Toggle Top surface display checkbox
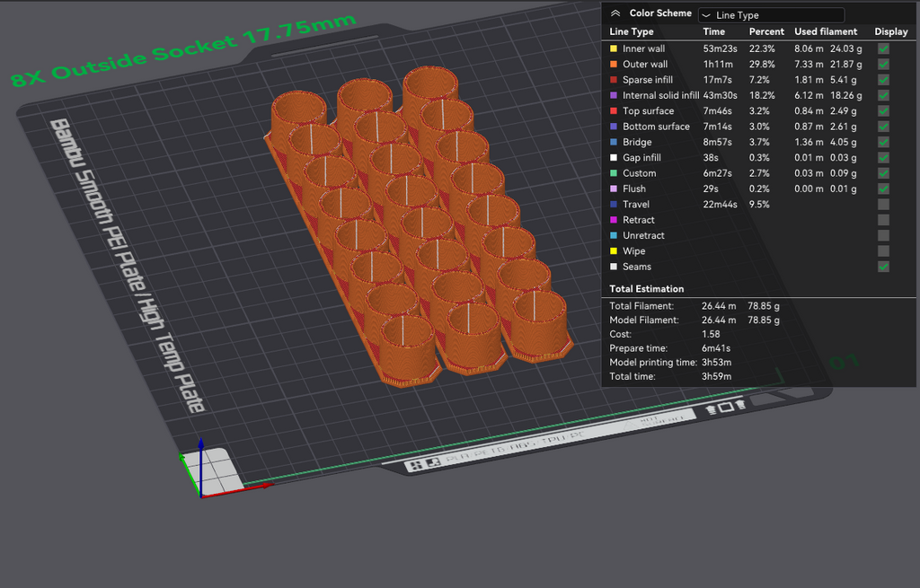920x588 pixels. click(883, 110)
